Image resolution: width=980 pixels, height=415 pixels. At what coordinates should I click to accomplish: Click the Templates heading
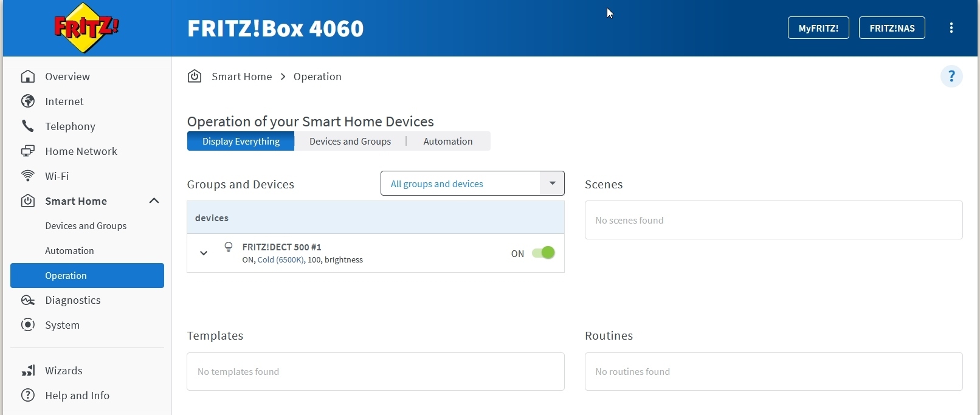point(215,336)
